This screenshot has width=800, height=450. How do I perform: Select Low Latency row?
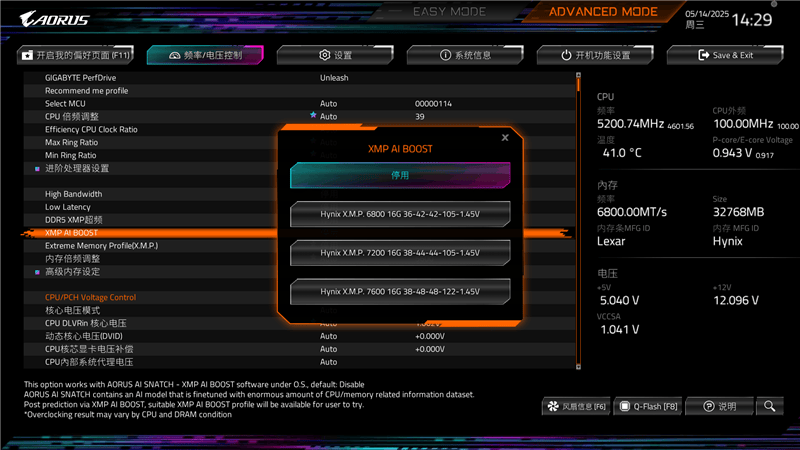(153, 207)
